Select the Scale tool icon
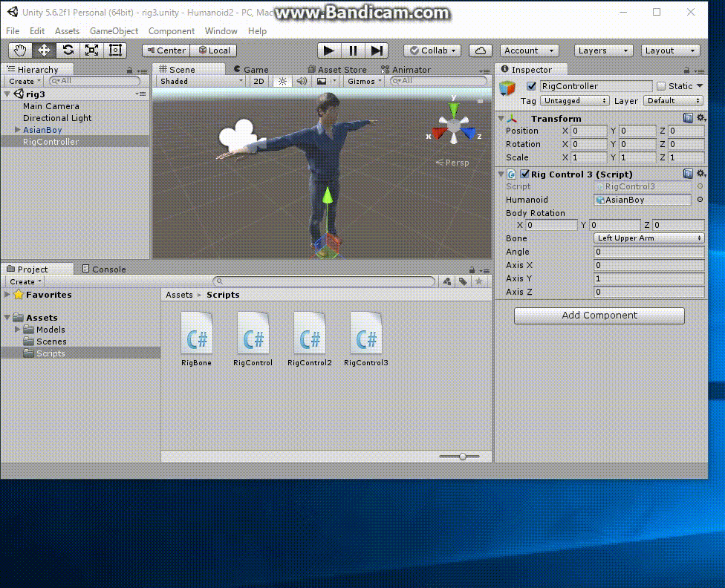 [x=91, y=50]
